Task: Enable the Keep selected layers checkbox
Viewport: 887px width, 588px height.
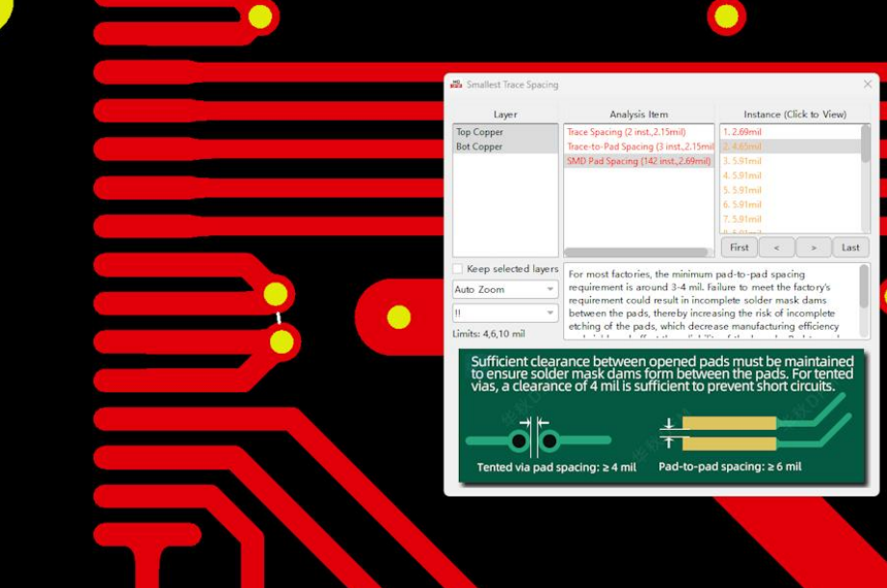Action: 459,269
